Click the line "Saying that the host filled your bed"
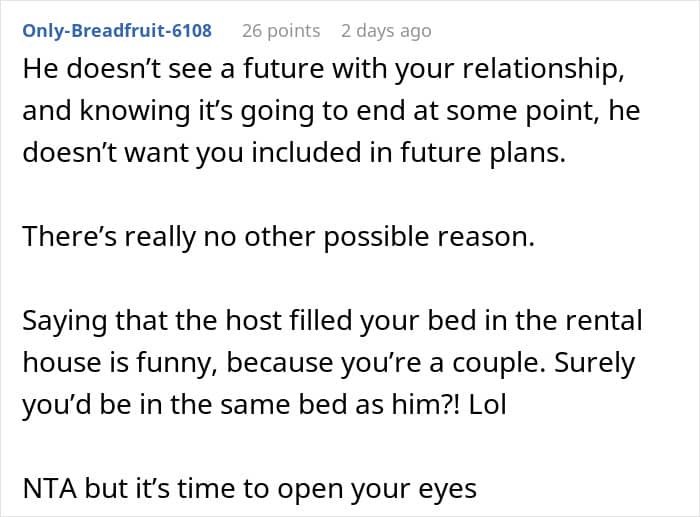 click(x=333, y=321)
